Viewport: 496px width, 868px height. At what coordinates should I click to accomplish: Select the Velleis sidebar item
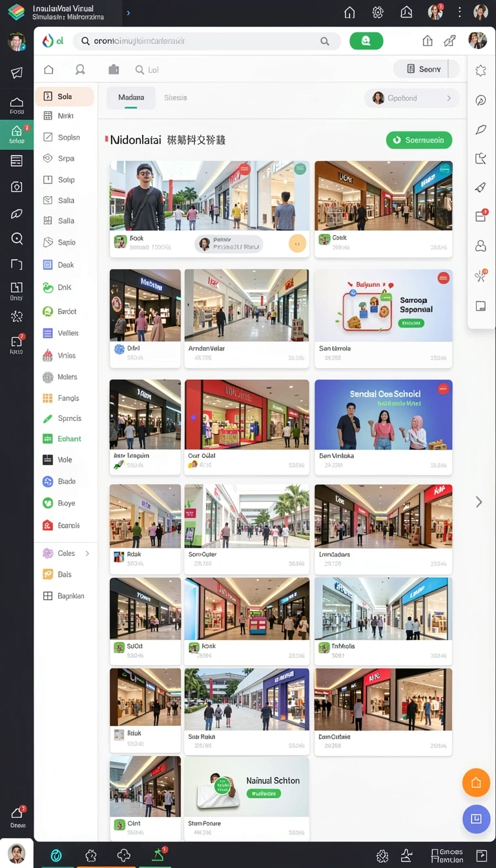pos(65,333)
